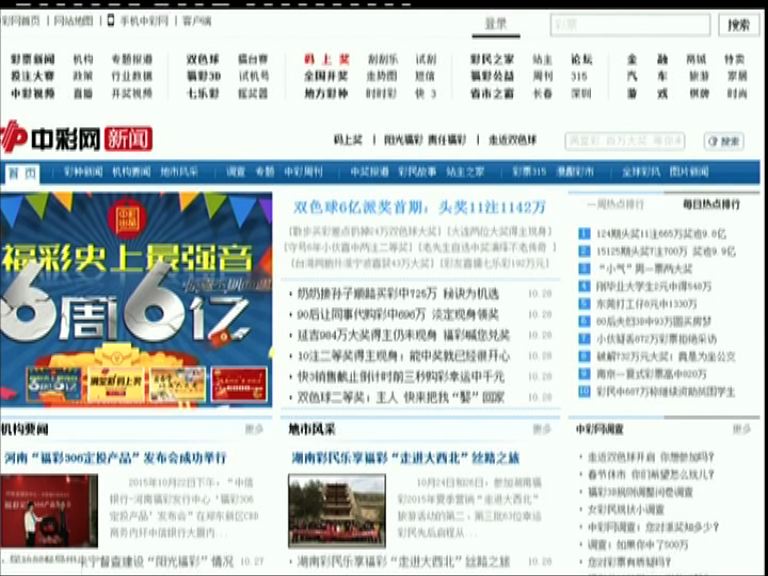Open the 机构要闻 press conference photo
The height and width of the screenshot is (576, 768).
tap(49, 510)
